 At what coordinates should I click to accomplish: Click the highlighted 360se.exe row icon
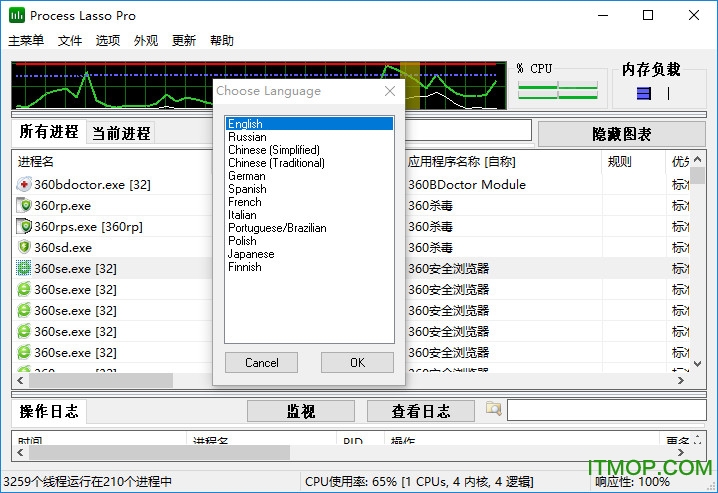[x=25, y=268]
